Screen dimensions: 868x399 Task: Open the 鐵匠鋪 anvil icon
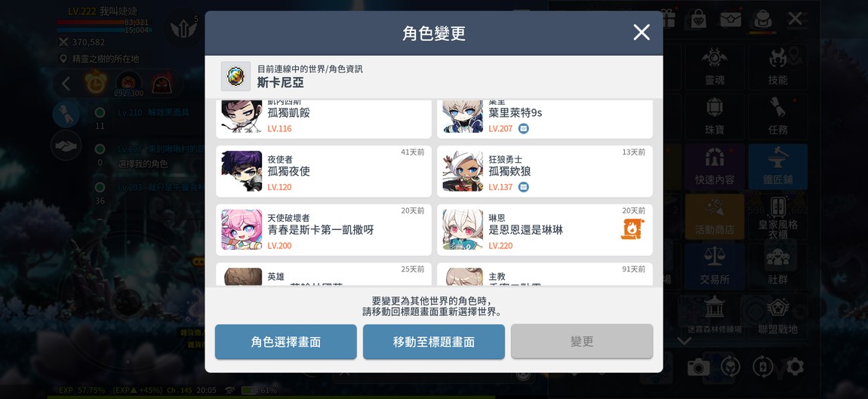pos(777,167)
